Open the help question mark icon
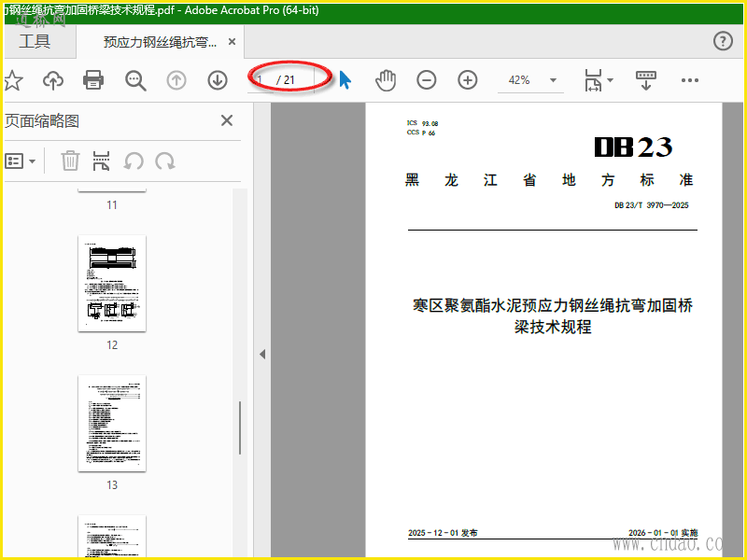Image resolution: width=747 pixels, height=560 pixels. click(x=723, y=41)
